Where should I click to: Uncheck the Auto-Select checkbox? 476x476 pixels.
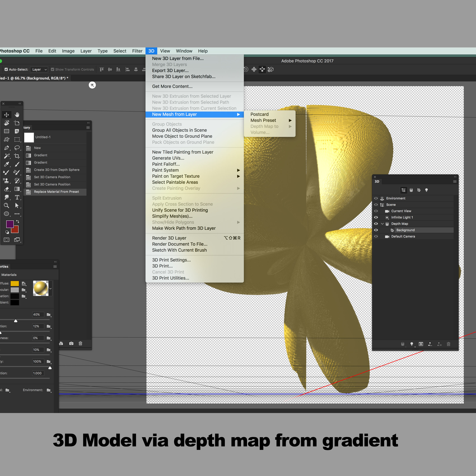click(6, 69)
